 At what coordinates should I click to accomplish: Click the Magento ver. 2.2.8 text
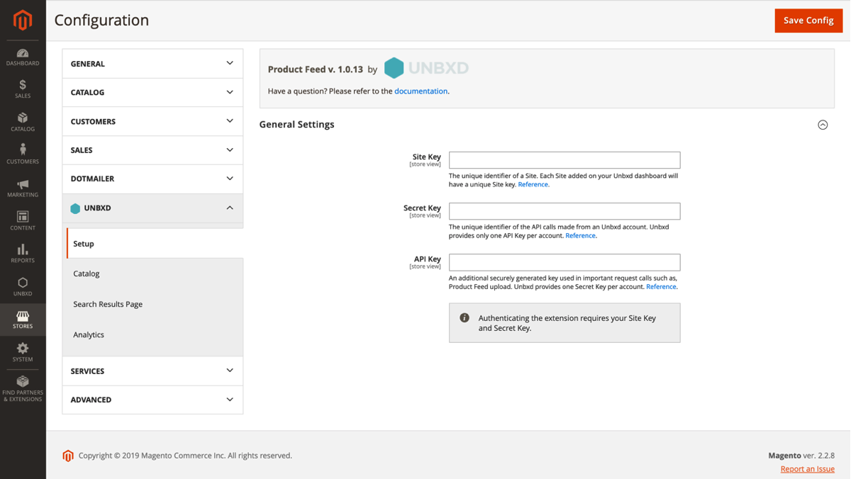coord(801,456)
